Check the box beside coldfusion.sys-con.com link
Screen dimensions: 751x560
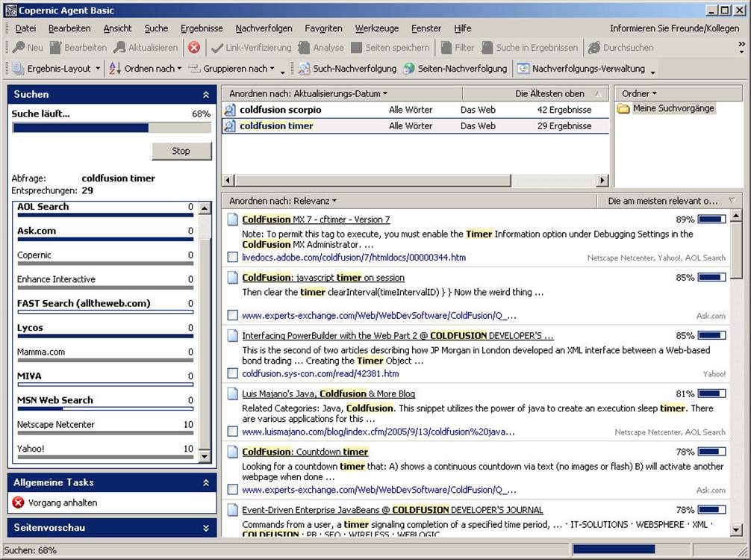point(232,373)
